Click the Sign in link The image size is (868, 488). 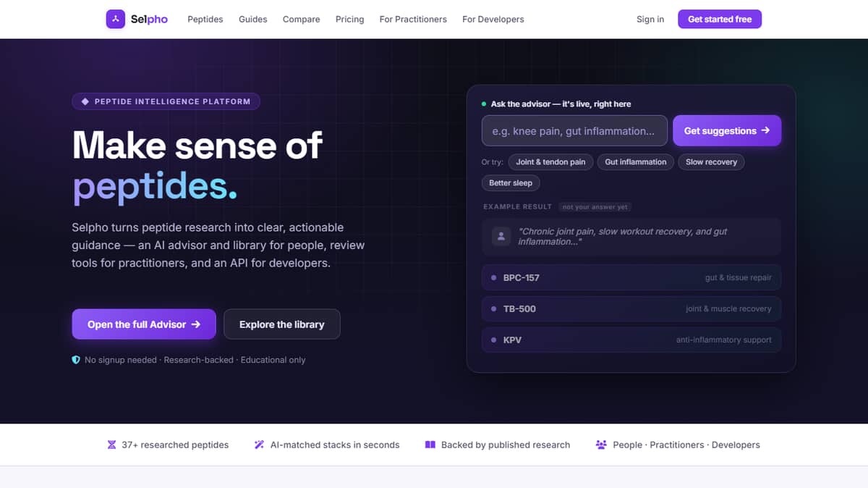click(x=650, y=20)
